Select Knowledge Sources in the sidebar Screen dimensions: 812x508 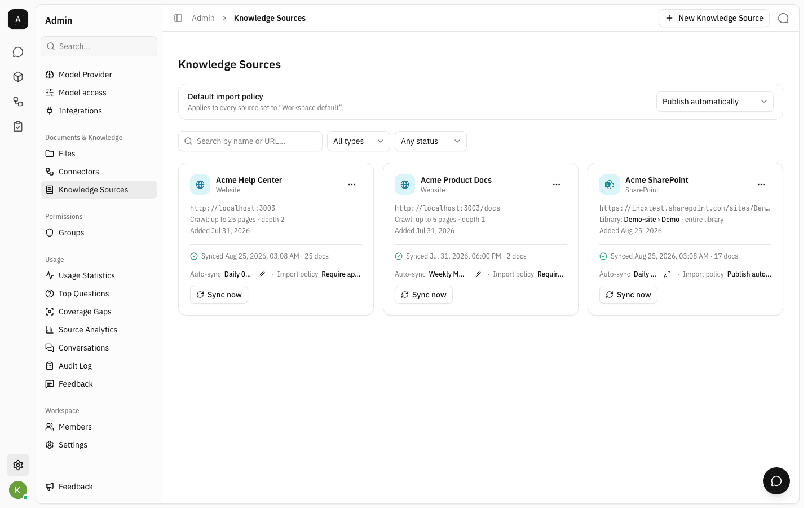[99, 190]
